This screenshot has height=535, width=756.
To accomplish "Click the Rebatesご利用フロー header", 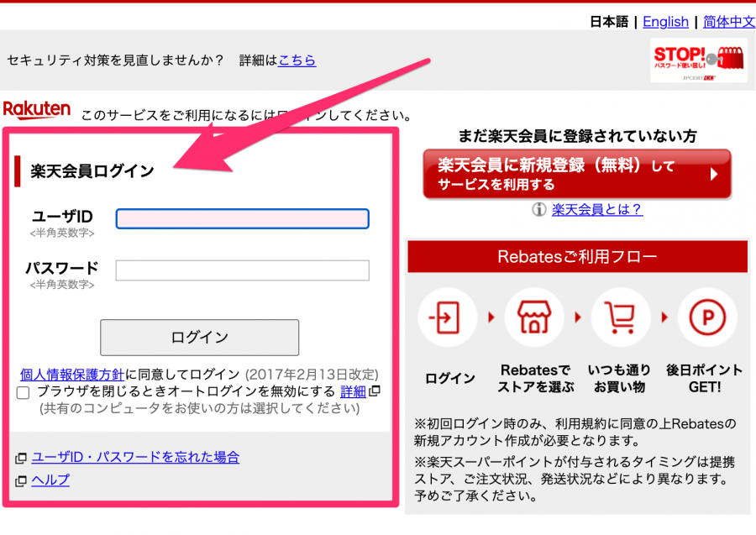I will point(578,256).
